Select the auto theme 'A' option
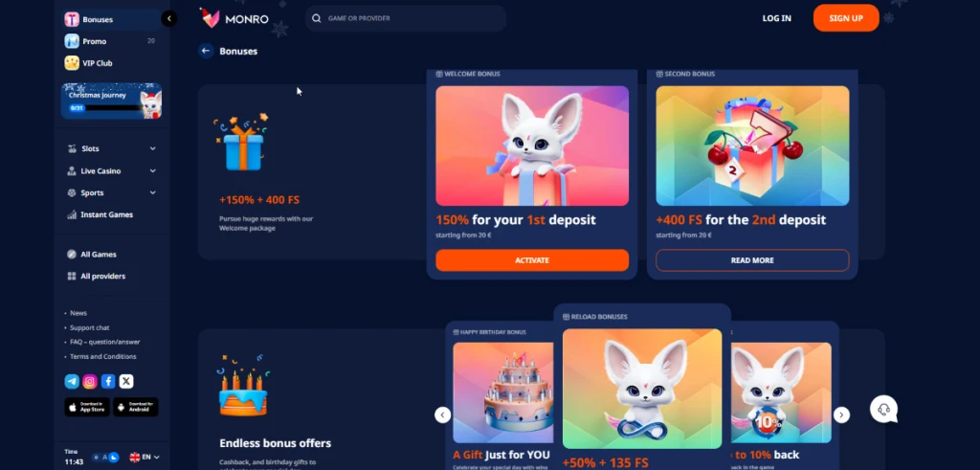Screen dimensions: 980x470 point(104,458)
